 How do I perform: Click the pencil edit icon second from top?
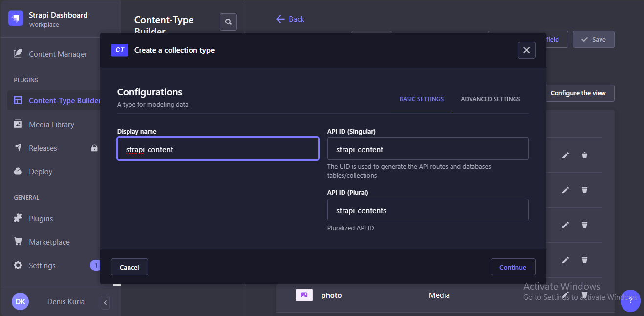pyautogui.click(x=565, y=190)
